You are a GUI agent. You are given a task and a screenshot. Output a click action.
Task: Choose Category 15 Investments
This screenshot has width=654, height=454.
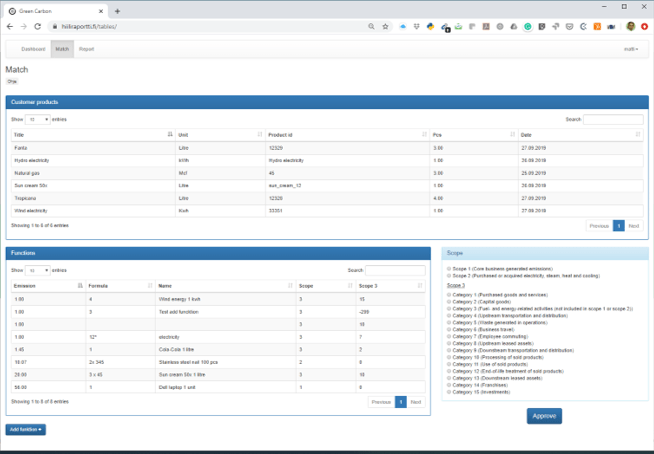(x=449, y=392)
